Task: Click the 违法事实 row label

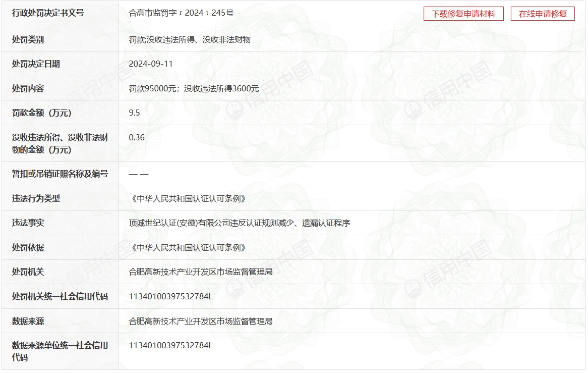Action: tap(28, 223)
